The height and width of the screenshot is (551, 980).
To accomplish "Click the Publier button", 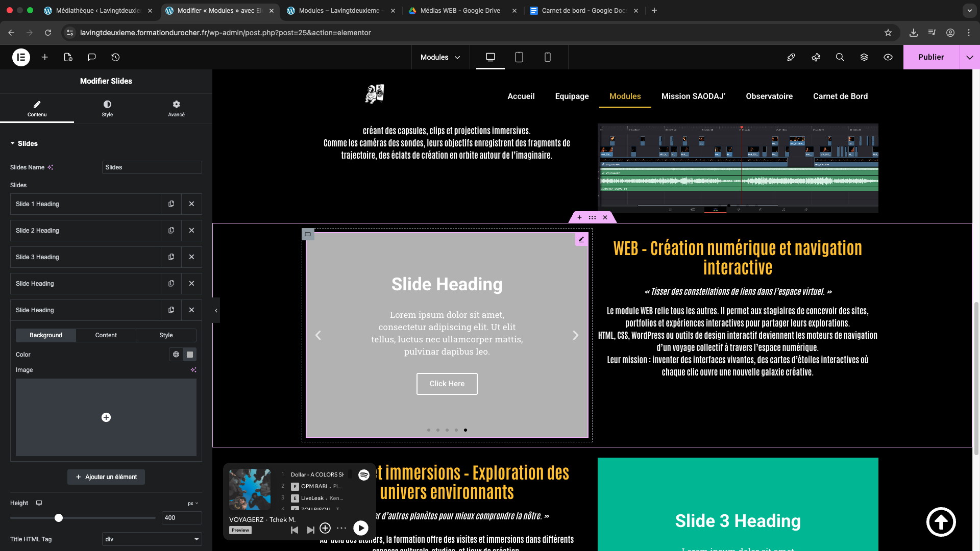I will click(930, 57).
